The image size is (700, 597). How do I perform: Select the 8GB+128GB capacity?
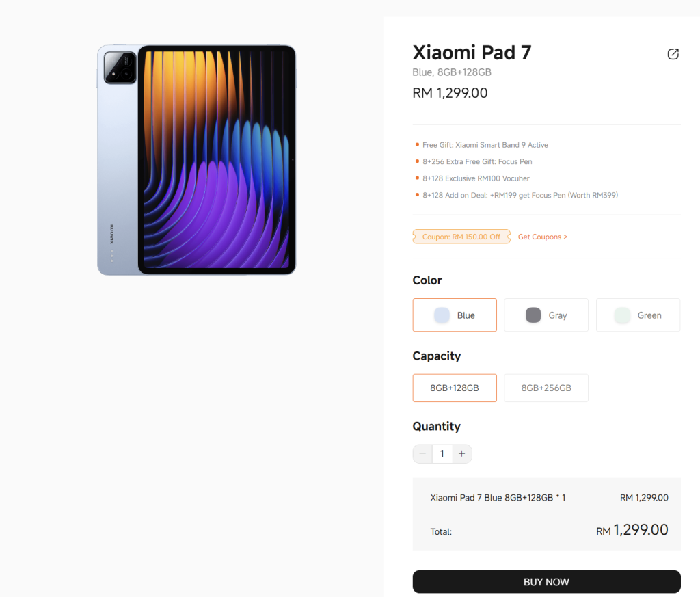point(455,388)
